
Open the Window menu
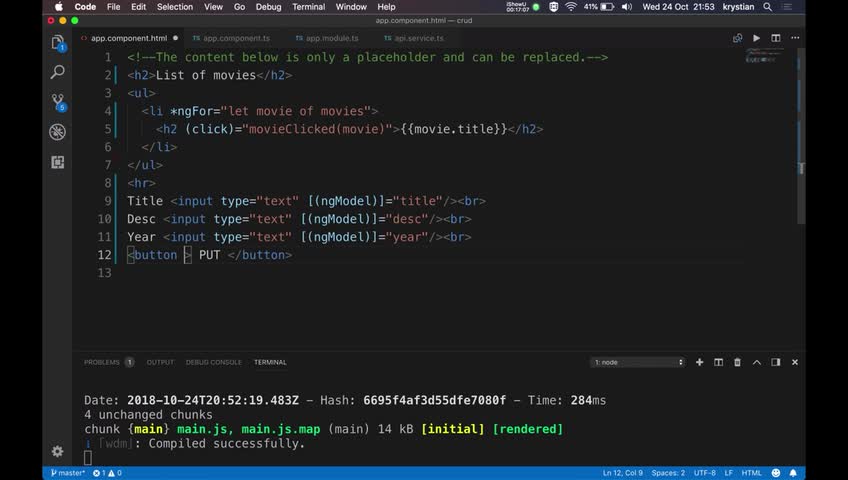(351, 7)
